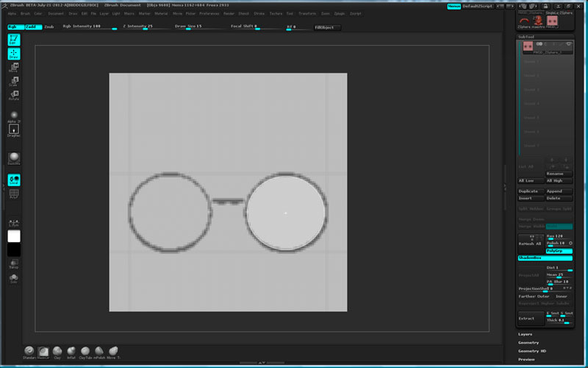Select the mPolish brush
The height and width of the screenshot is (368, 588).
click(99, 353)
